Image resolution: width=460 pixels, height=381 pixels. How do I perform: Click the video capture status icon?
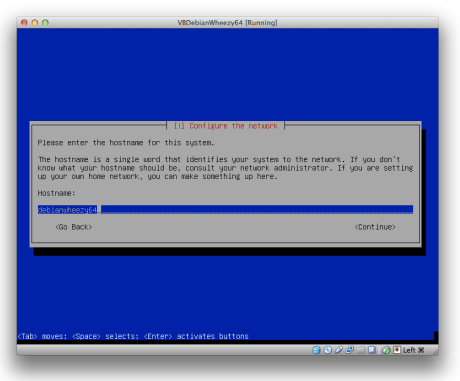click(372, 350)
